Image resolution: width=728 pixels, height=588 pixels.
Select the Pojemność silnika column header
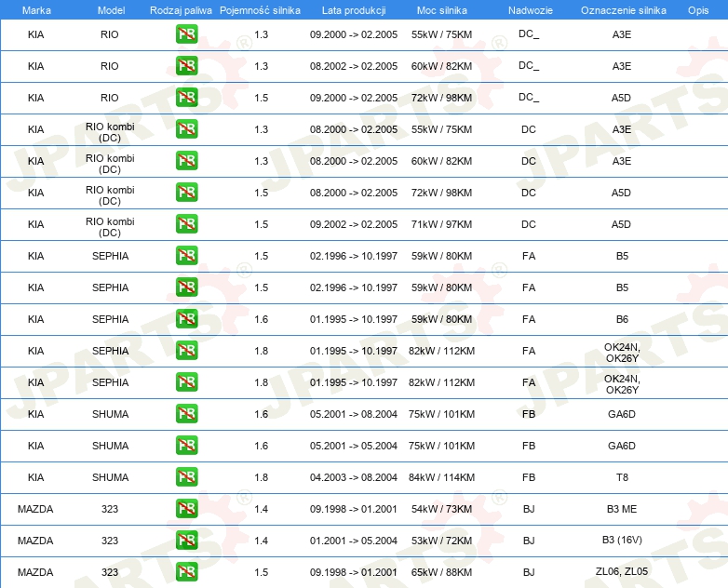click(260, 10)
